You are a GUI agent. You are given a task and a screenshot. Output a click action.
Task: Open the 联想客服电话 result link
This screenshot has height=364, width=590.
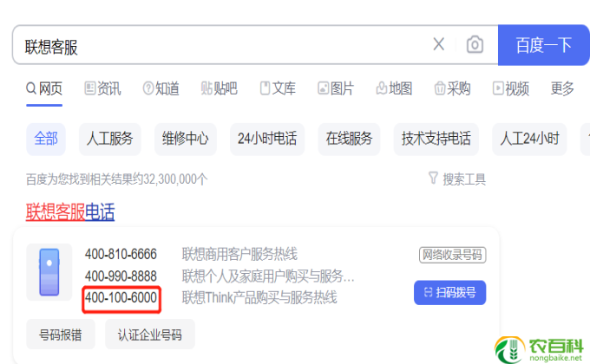70,211
